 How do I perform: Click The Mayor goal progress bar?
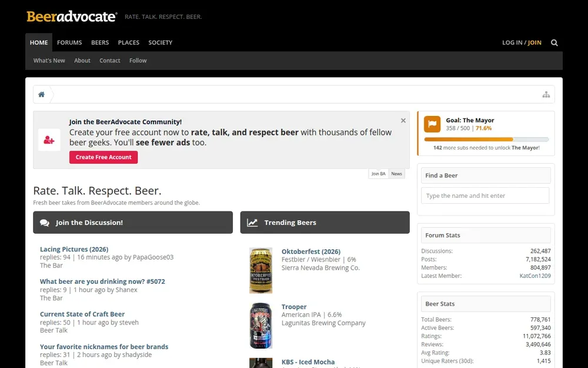(x=486, y=140)
